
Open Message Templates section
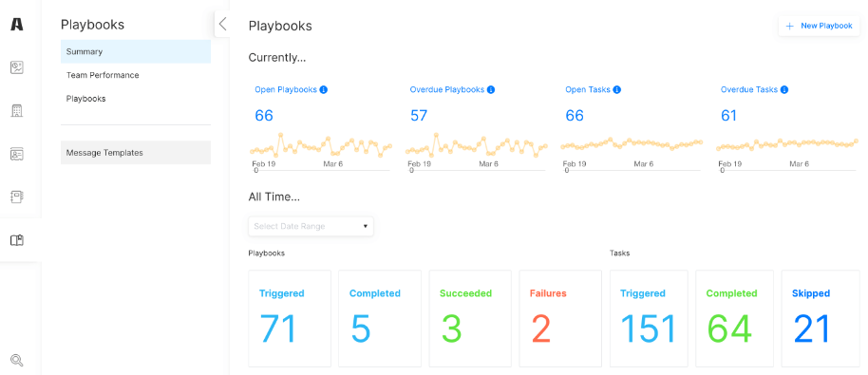point(136,153)
